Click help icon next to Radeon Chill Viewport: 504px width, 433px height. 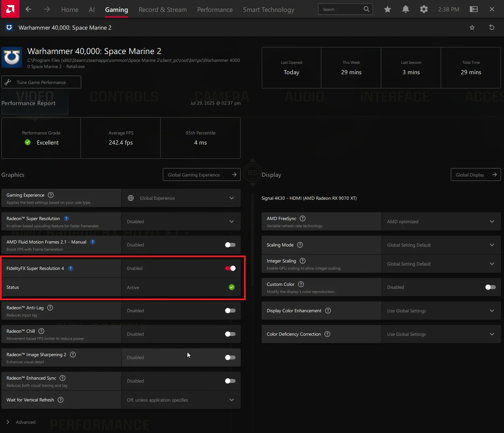(x=41, y=331)
